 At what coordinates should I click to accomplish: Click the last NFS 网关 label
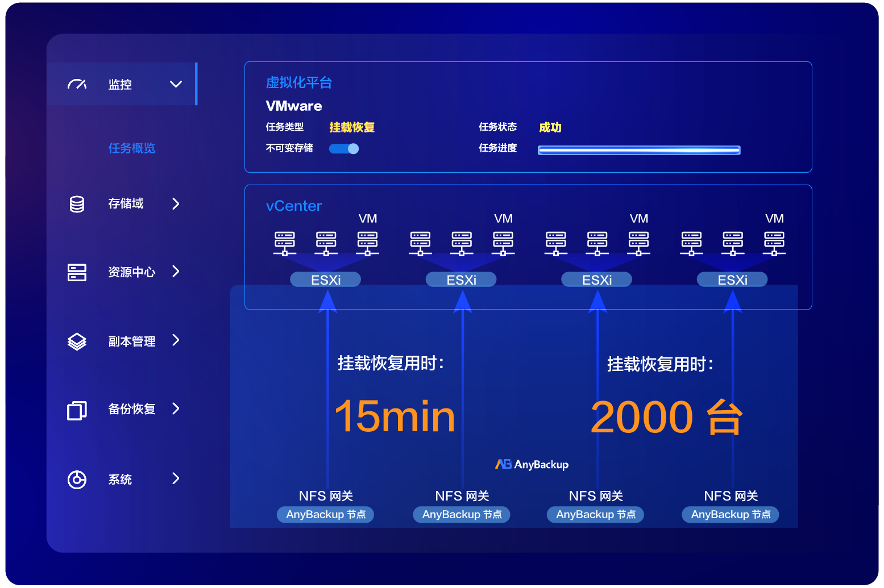click(x=731, y=496)
